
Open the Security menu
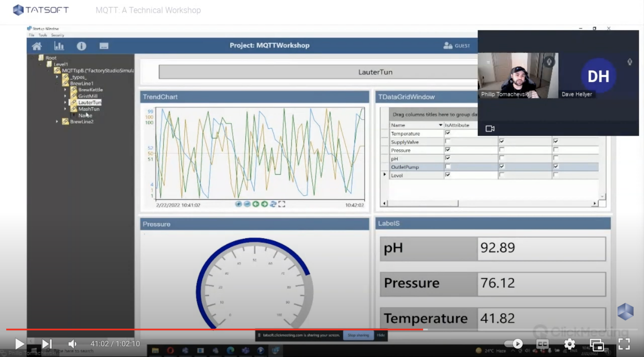[x=57, y=35]
